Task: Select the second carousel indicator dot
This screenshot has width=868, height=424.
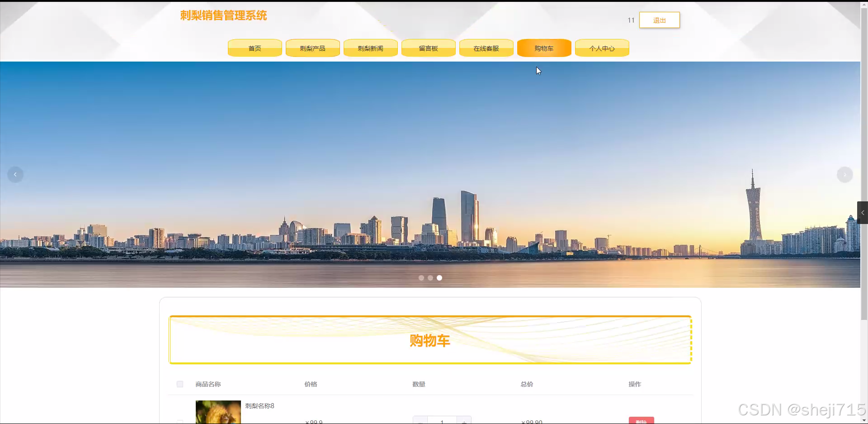Action: click(x=430, y=277)
